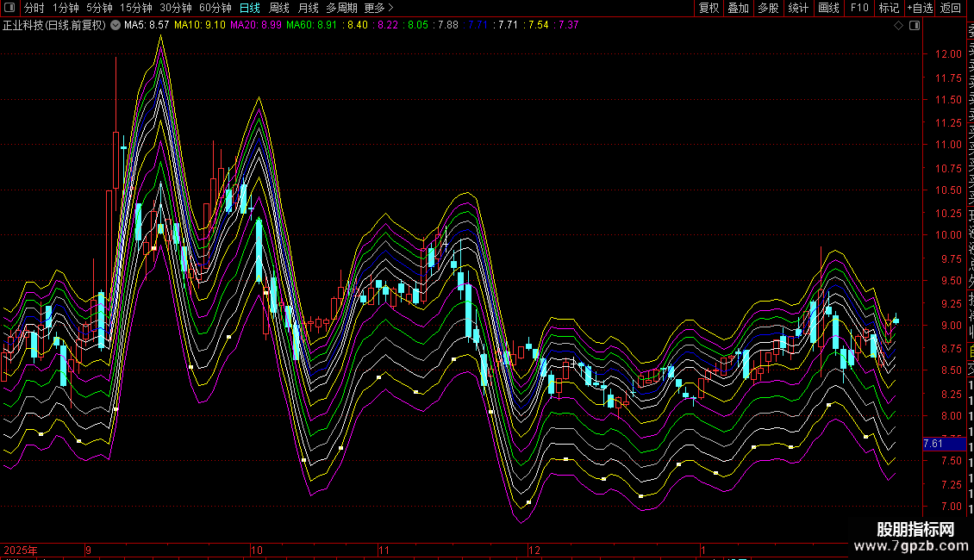The height and width of the screenshot is (560, 974).
Task: Switch to 周线 weekly period
Action: [279, 8]
